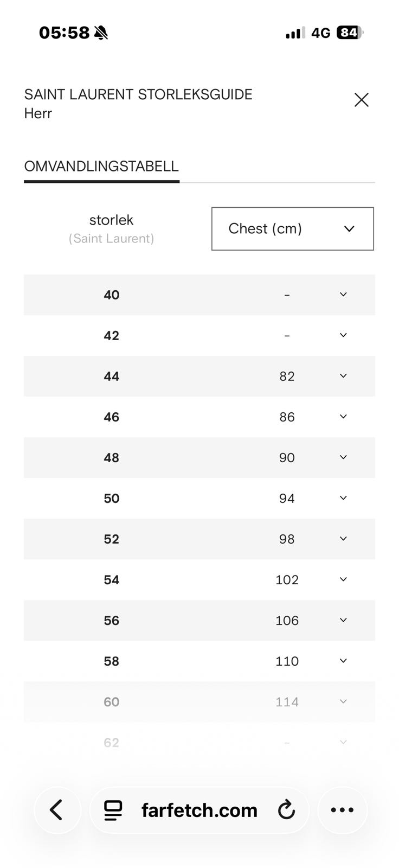
Task: Reload the farfetch.com page
Action: coord(286,810)
